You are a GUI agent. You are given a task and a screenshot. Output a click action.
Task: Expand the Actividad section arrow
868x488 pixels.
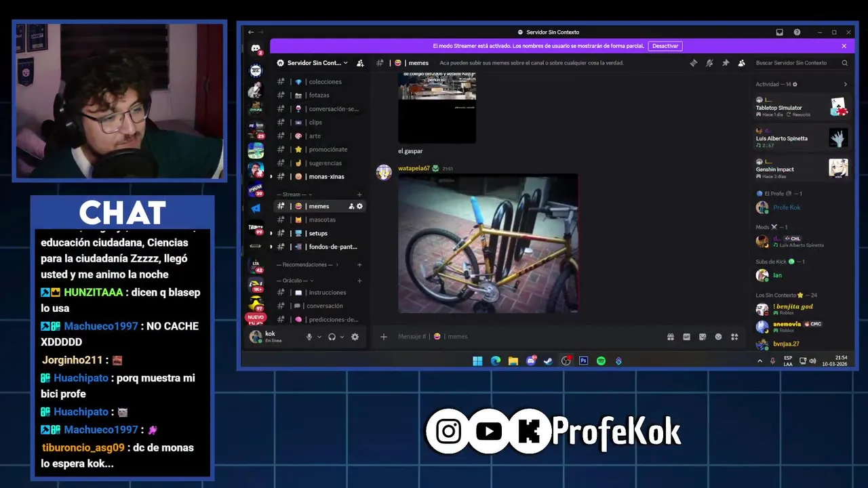click(845, 84)
